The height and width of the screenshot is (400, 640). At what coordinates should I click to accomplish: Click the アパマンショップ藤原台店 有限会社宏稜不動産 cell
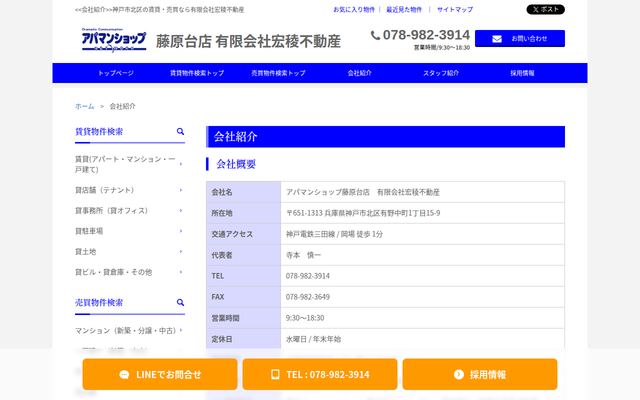pos(422,192)
